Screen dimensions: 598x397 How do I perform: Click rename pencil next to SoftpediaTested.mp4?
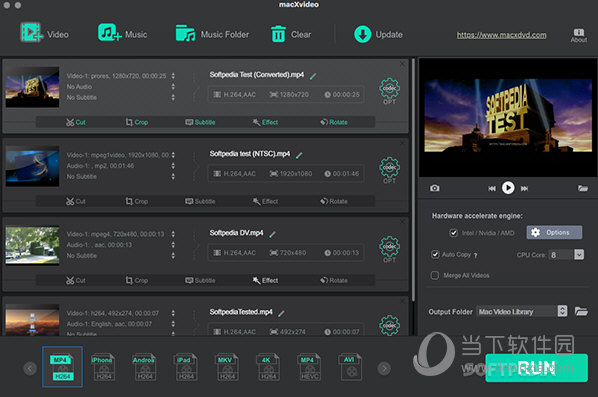[x=281, y=313]
